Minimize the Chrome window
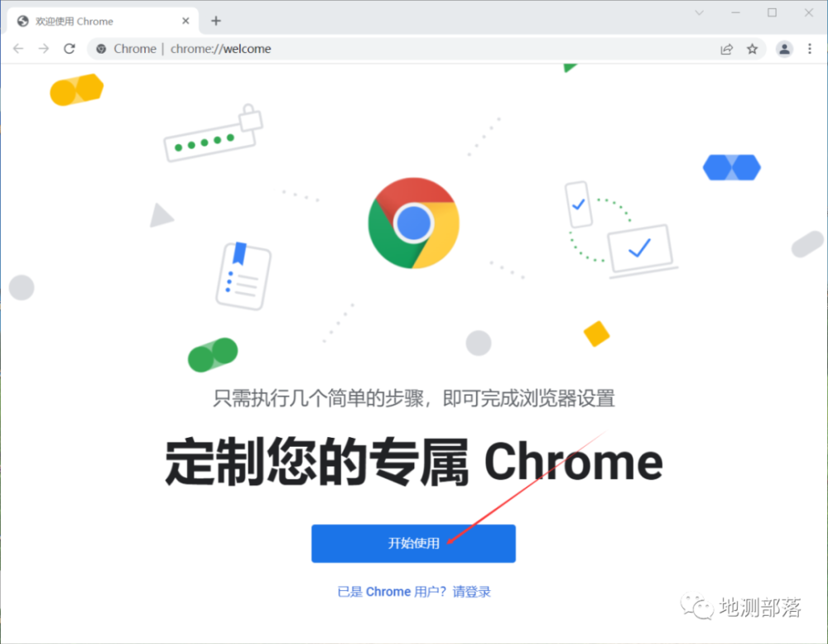828x644 pixels. coord(735,12)
